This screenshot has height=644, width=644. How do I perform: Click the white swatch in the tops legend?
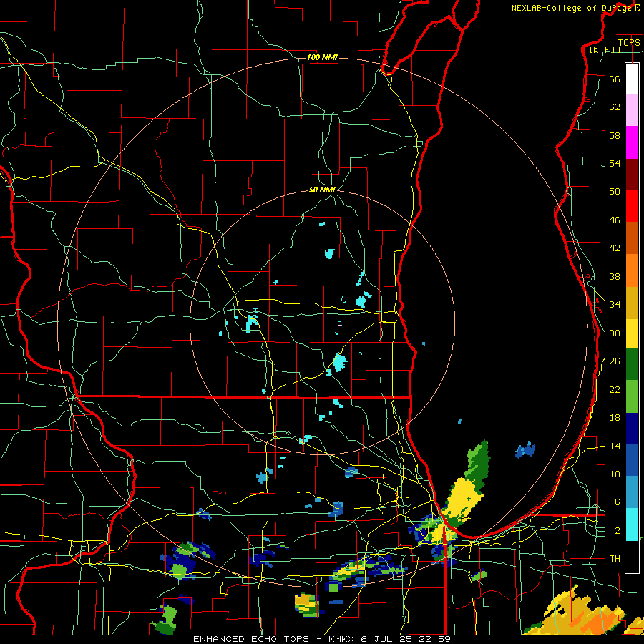[632, 79]
